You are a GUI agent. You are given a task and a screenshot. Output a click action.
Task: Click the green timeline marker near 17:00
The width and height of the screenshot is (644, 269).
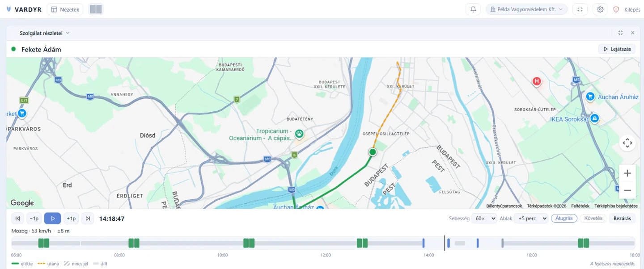point(583,243)
